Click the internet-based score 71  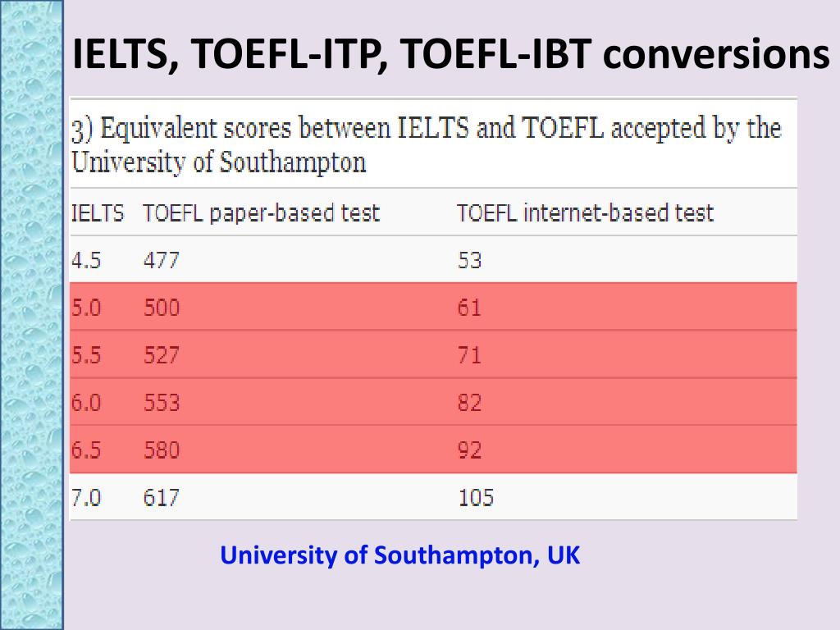(469, 355)
